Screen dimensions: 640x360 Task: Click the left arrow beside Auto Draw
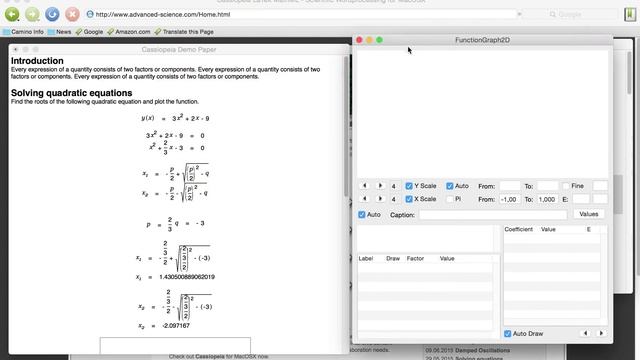click(585, 333)
